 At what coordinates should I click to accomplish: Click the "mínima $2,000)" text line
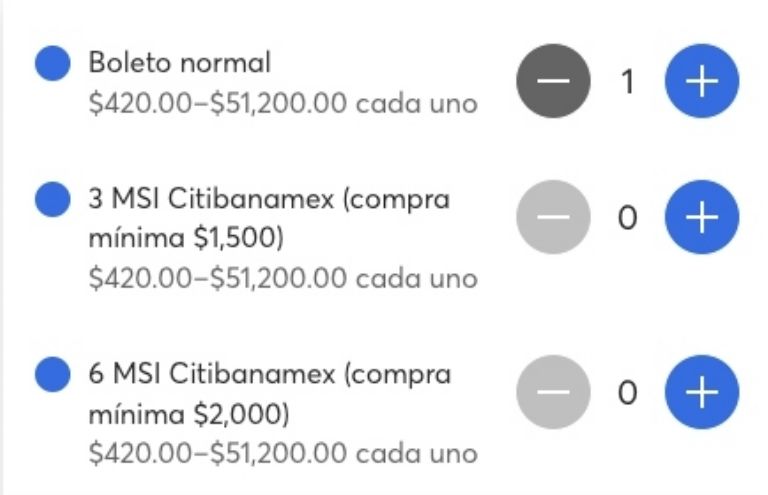coord(189,414)
